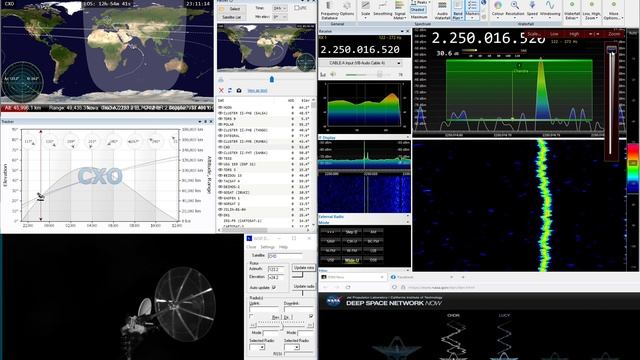
Task: Open the Band Plan menu
Action: click(458, 10)
